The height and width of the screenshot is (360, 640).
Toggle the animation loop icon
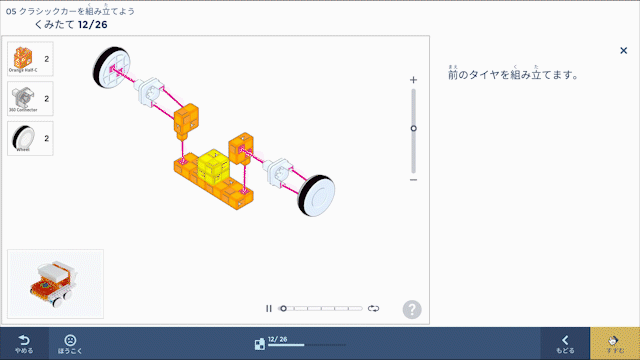tap(373, 309)
